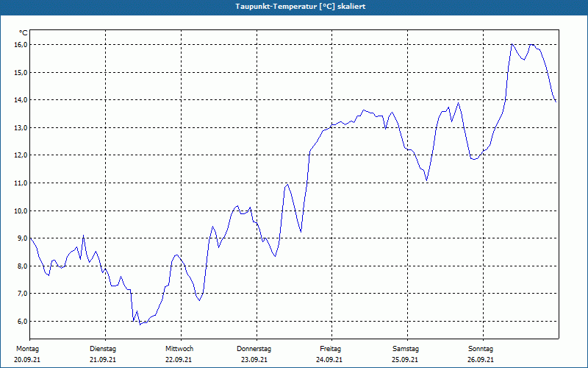Click the Freitag day label
This screenshot has height=368, width=588.
(x=330, y=349)
